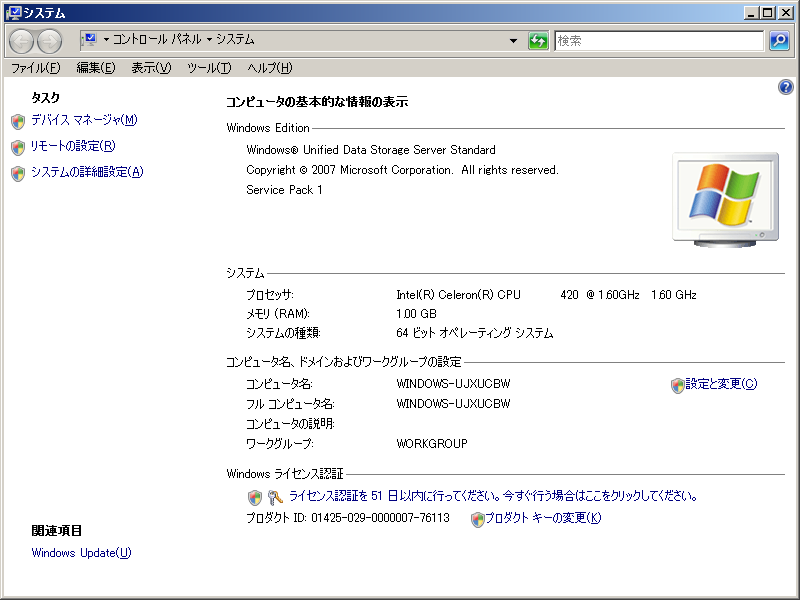
Task: Click the shield icon beside リモートの設定
Action: [18, 147]
